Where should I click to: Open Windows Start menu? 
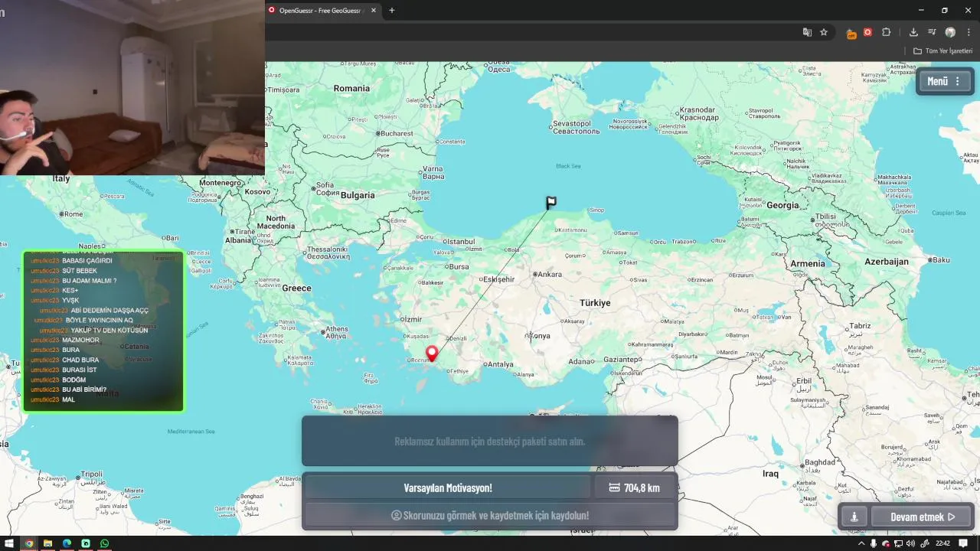pos(8,543)
